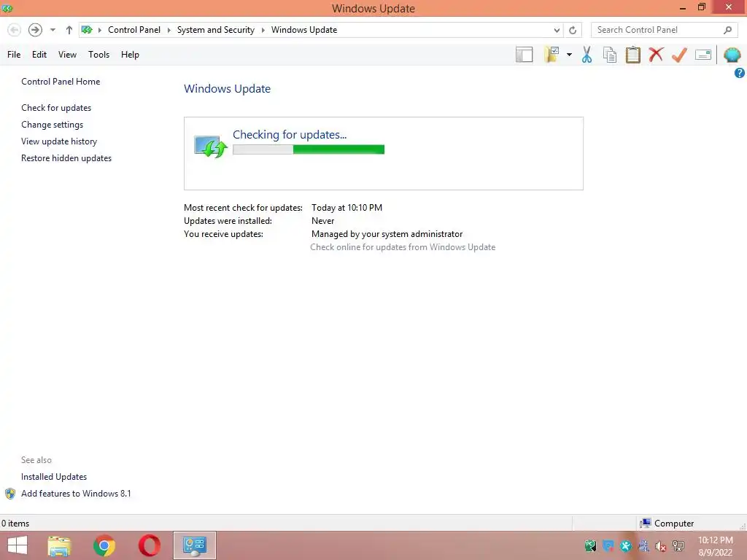The image size is (747, 560).
Task: Launch Opera browser from taskbar
Action: click(x=150, y=545)
